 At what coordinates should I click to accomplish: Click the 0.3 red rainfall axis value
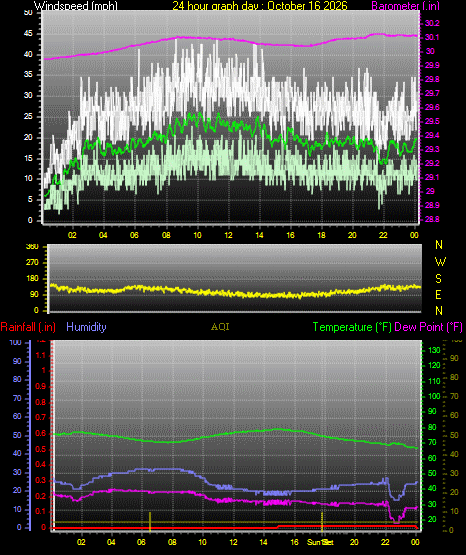click(x=41, y=481)
